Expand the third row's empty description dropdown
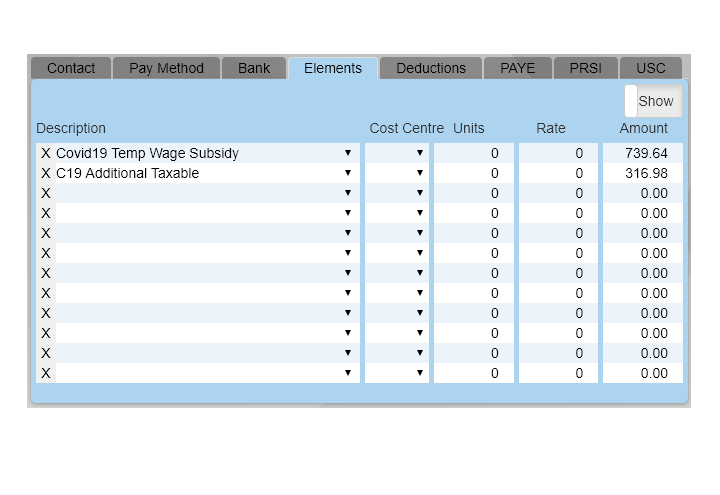Screen dimensions: 720x495 [x=347, y=193]
